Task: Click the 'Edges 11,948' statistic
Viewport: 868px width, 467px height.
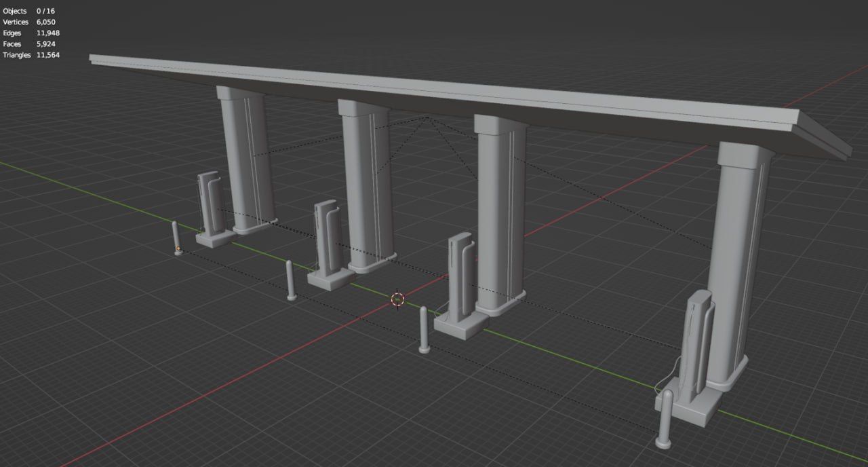Action: click(31, 33)
